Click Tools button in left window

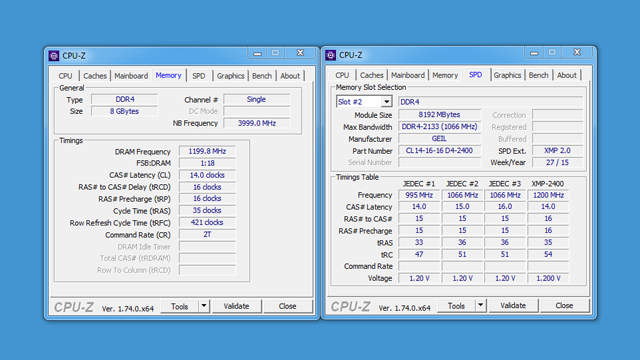(180, 306)
